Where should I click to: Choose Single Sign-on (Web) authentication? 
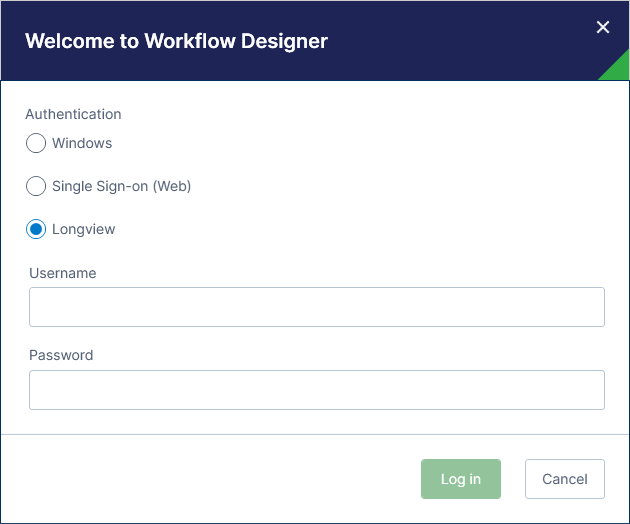pyautogui.click(x=36, y=186)
